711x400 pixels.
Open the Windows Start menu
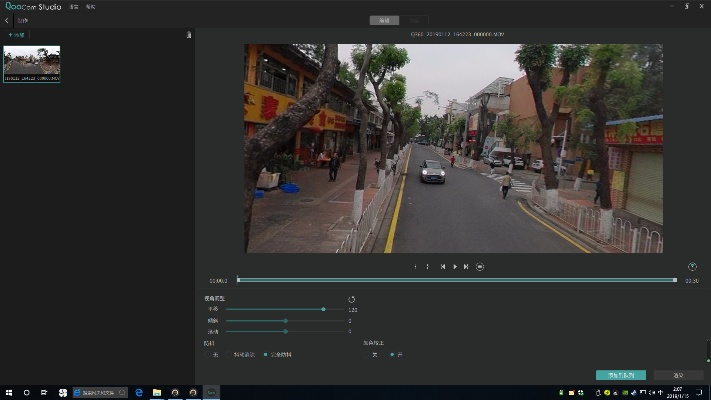tap(8, 392)
